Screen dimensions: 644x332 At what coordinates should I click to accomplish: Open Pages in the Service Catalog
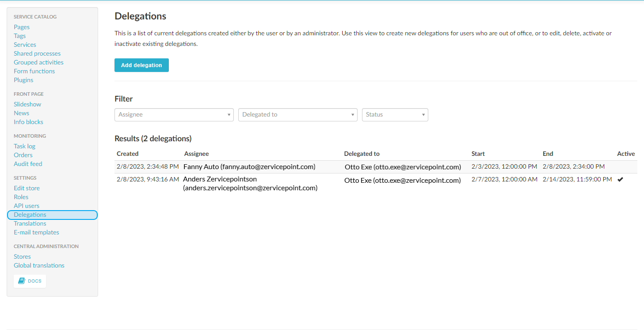click(x=22, y=27)
